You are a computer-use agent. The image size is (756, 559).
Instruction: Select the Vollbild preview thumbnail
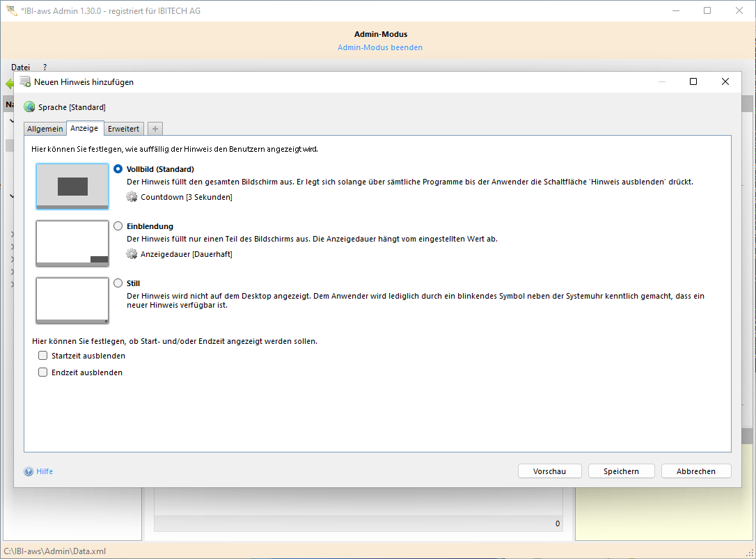click(x=72, y=187)
